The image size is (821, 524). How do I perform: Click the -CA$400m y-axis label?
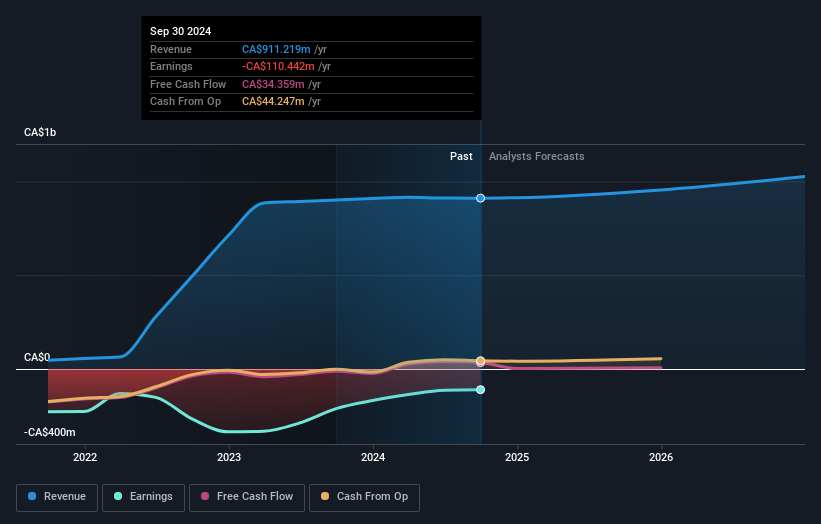pos(50,432)
